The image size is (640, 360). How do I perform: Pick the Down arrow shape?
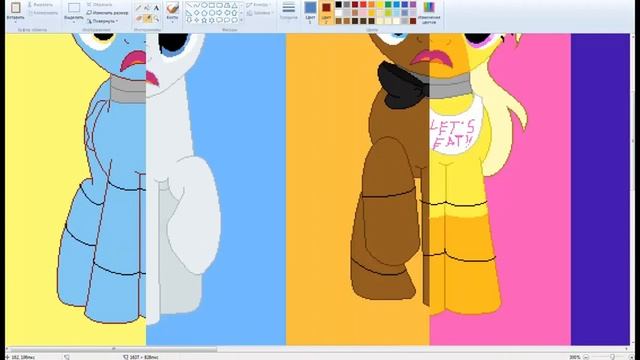190,20
